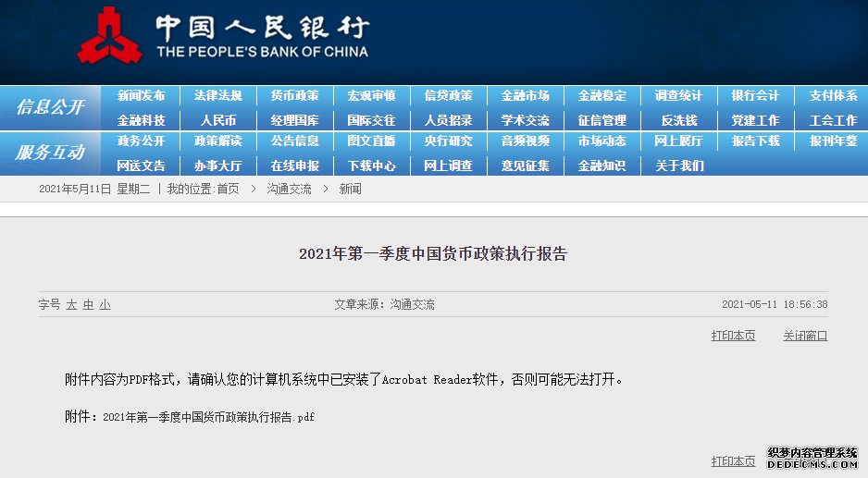Open 办事大厅 page
Image resolution: width=868 pixels, height=478 pixels.
click(x=218, y=165)
